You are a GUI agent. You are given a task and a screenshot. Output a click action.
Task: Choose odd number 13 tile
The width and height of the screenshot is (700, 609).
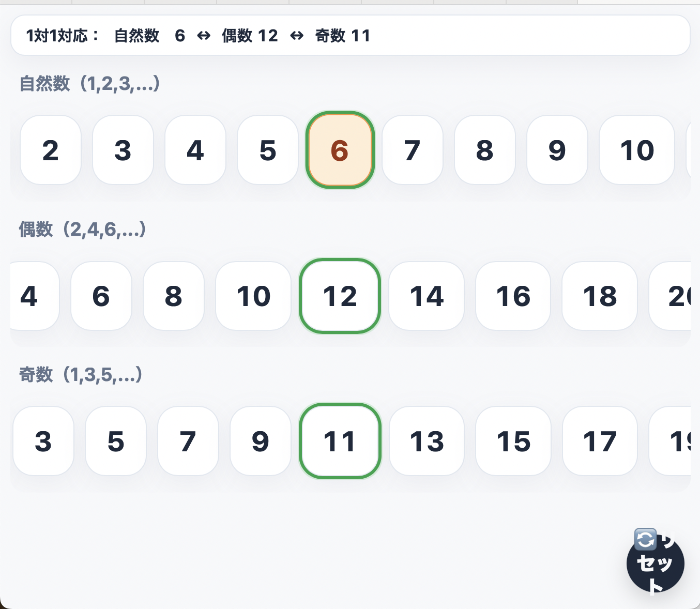click(427, 441)
